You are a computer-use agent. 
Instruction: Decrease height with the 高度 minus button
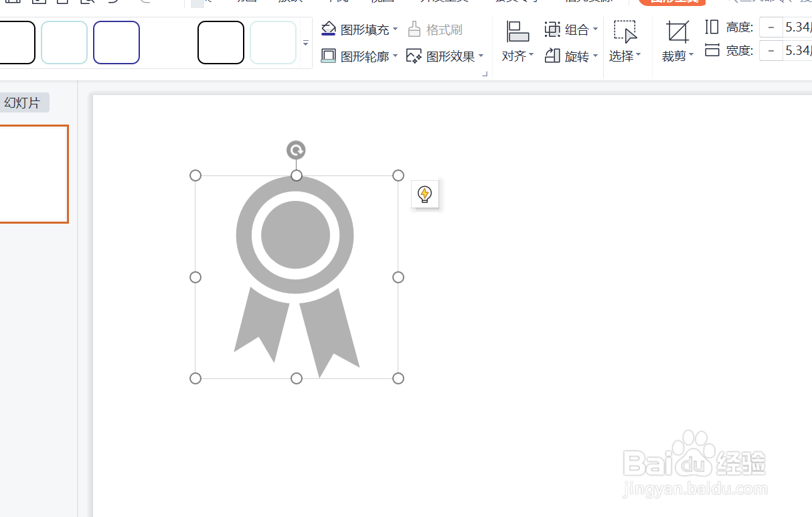[x=771, y=27]
